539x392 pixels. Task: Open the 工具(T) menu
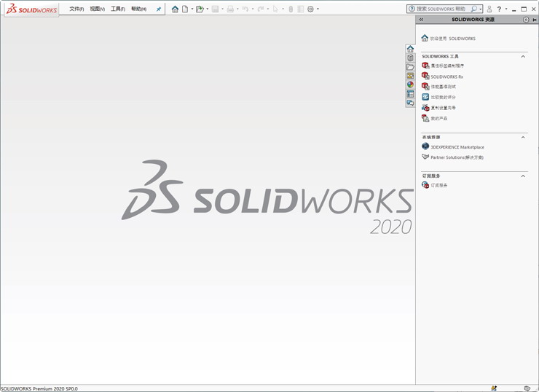click(118, 9)
